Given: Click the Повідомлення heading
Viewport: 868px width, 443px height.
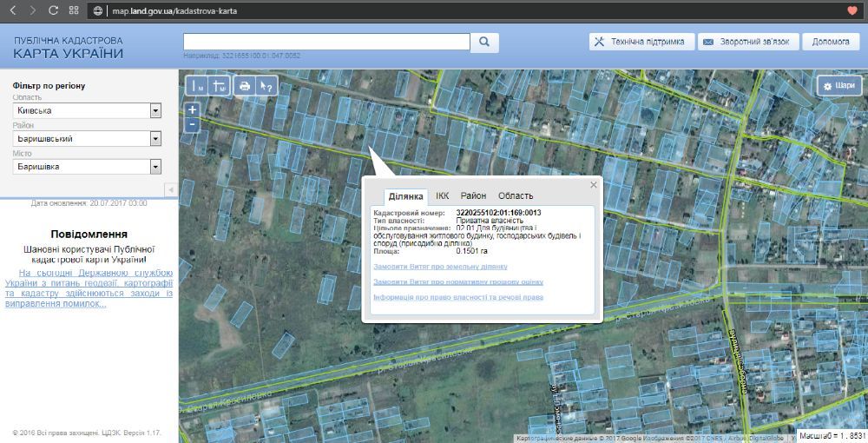Looking at the screenshot, I should coord(89,235).
